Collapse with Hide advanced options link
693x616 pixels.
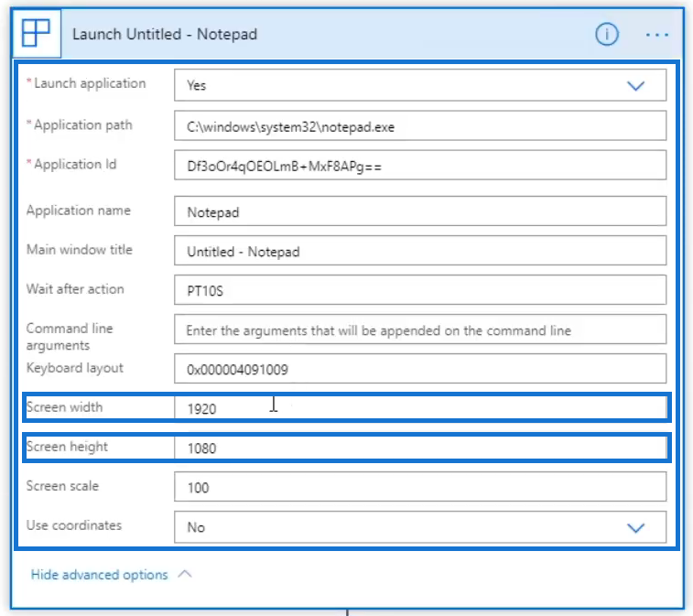pos(99,575)
